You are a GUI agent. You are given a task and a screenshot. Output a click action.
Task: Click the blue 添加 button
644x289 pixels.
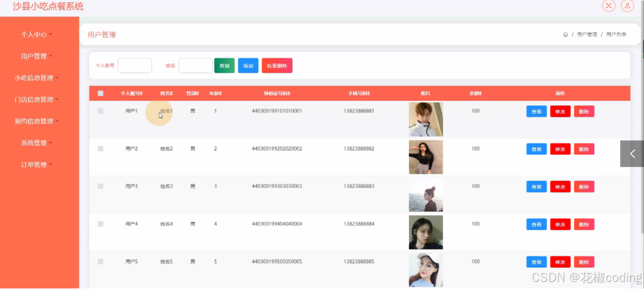tap(248, 66)
